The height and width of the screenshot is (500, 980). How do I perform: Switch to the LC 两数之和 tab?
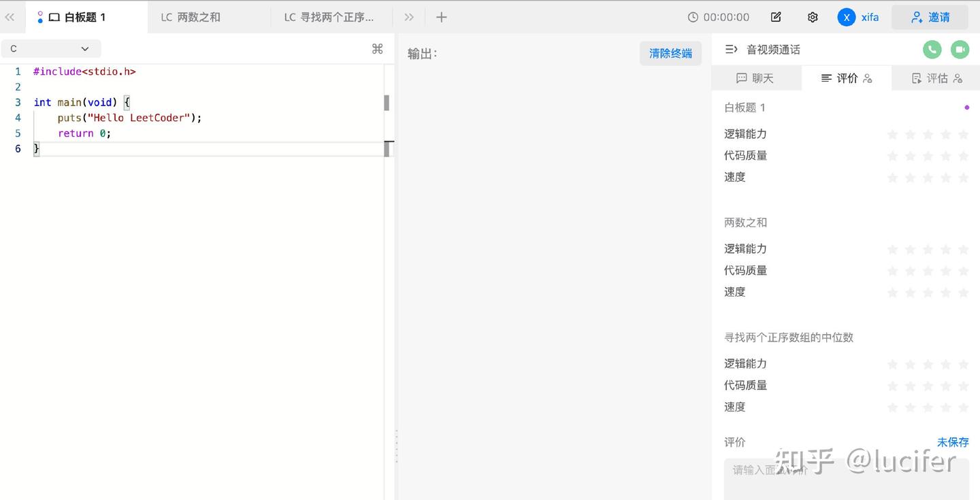(x=191, y=17)
